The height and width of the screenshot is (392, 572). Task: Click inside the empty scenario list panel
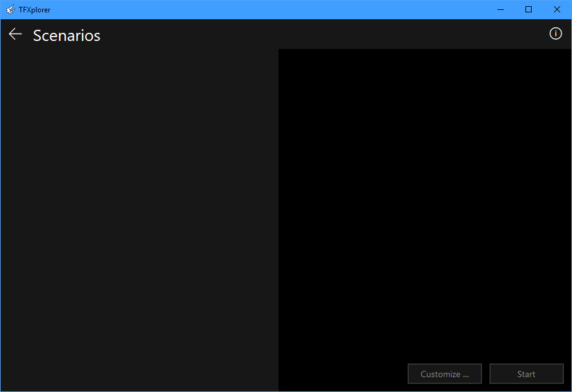click(139, 217)
